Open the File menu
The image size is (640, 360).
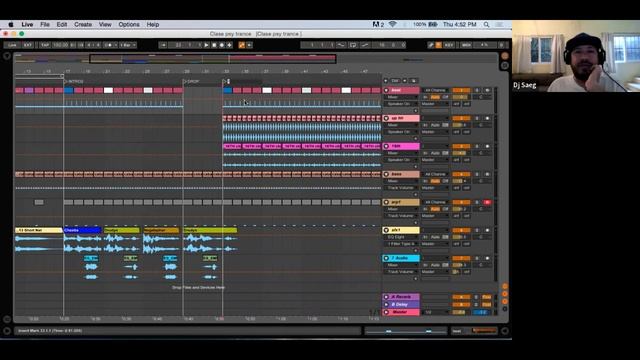(x=45, y=24)
